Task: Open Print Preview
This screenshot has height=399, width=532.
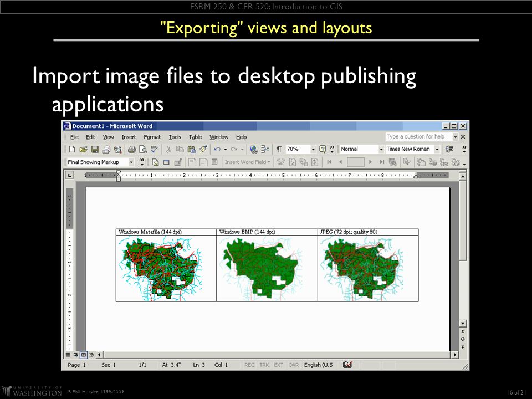Action: 143,149
